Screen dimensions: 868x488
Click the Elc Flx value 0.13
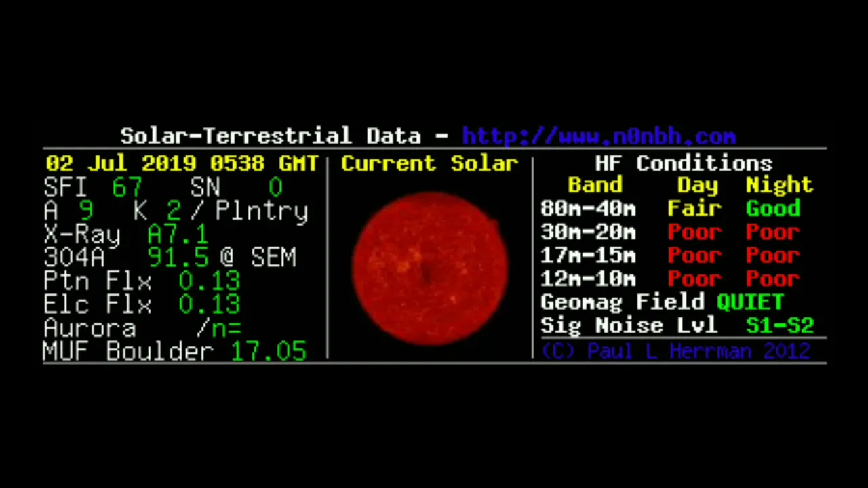click(x=210, y=304)
